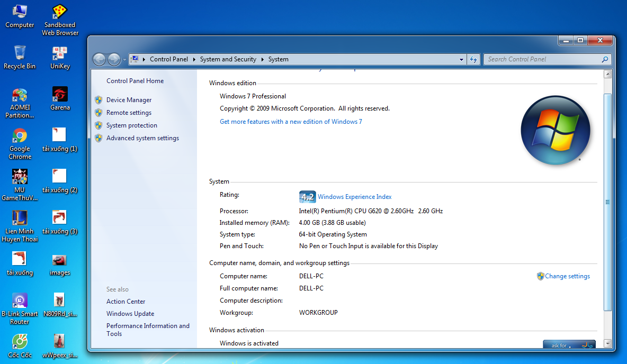Get more features with new Windows 7 edition
Image resolution: width=627 pixels, height=364 pixels.
coord(291,122)
